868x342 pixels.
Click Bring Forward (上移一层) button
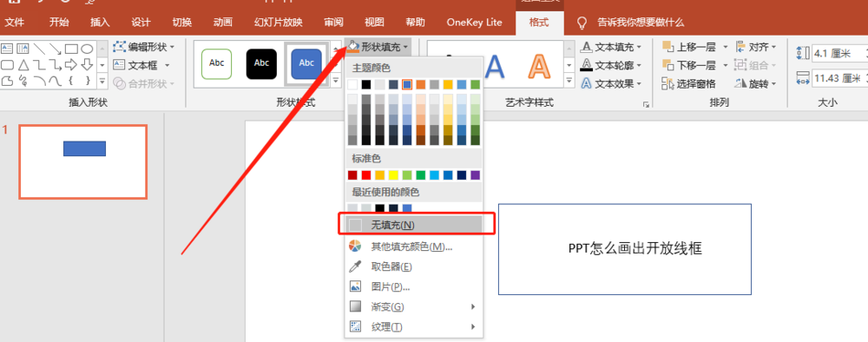pos(690,47)
